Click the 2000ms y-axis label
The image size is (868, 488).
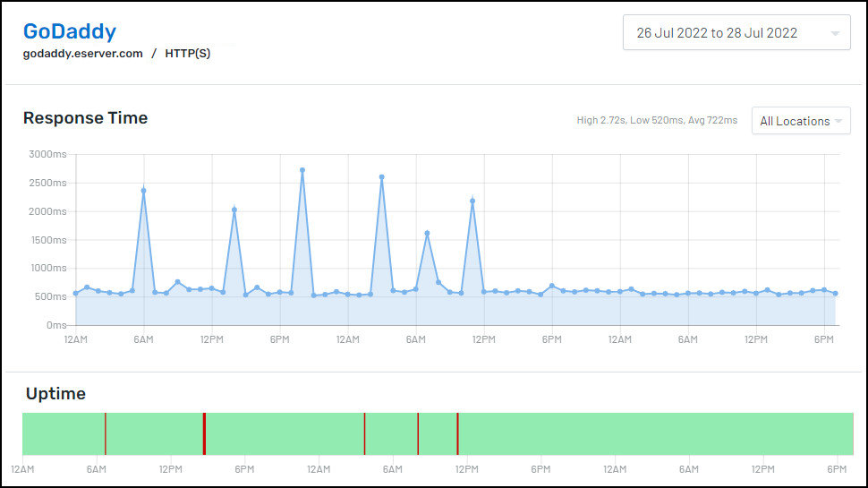click(47, 211)
